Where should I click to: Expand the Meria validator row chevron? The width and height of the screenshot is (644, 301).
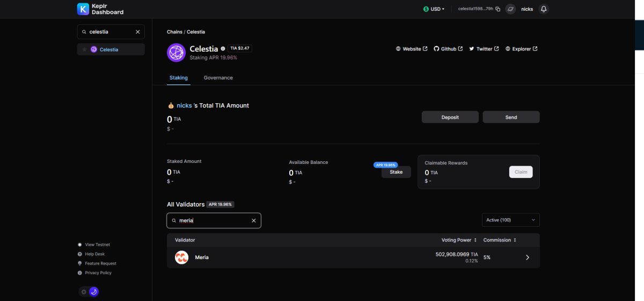[528, 257]
